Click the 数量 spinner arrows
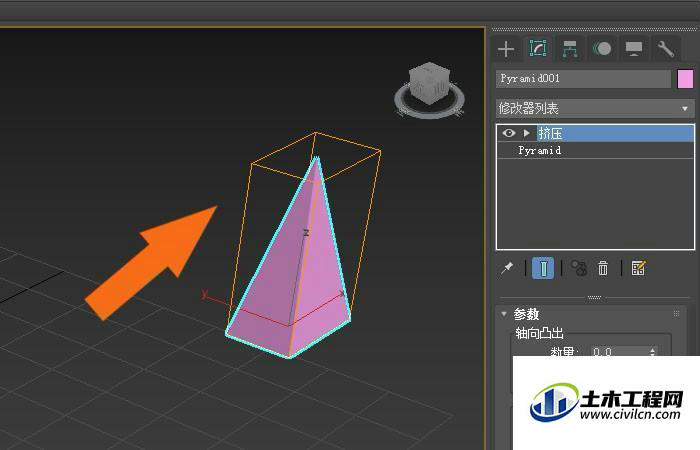 [x=653, y=352]
